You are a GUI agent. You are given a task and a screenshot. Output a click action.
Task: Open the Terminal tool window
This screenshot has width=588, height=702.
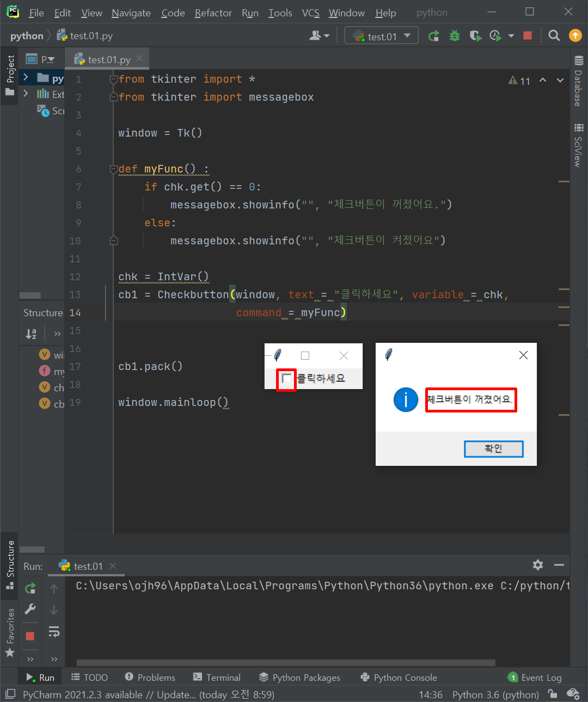(x=217, y=678)
